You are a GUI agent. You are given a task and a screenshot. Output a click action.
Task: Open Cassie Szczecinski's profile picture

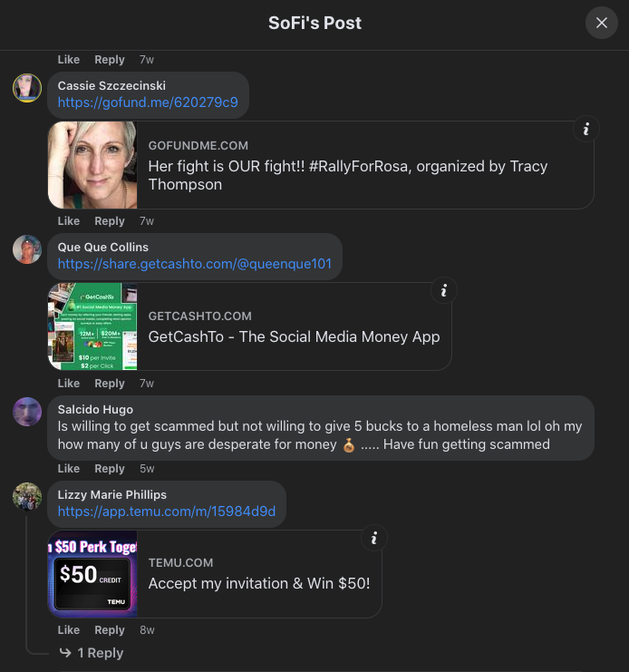click(27, 88)
